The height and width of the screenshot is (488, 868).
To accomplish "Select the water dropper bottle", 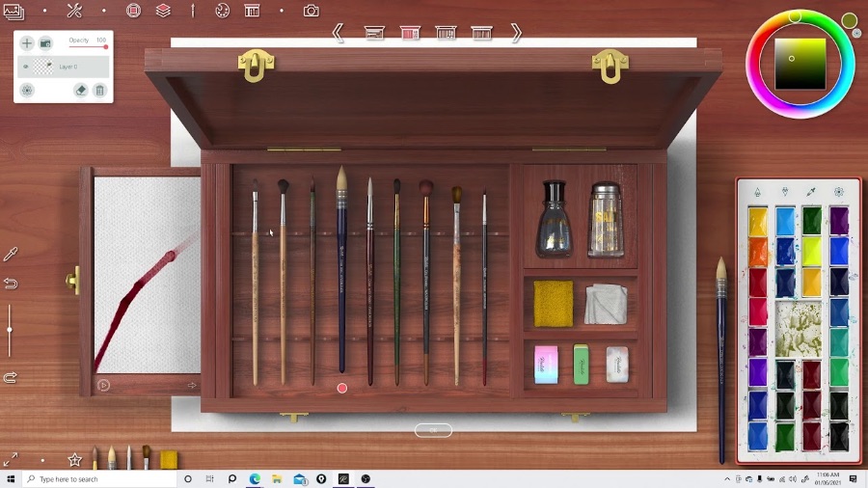I will pos(555,219).
